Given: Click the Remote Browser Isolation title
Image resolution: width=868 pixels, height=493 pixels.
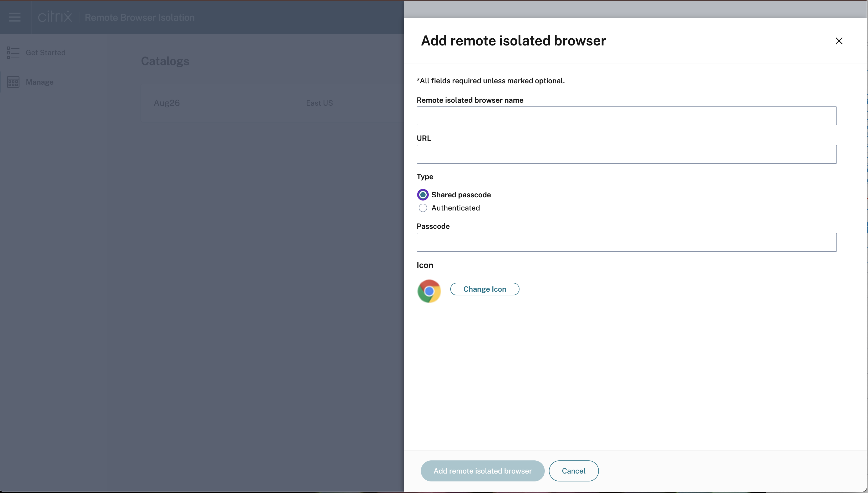Looking at the screenshot, I should click(x=140, y=17).
